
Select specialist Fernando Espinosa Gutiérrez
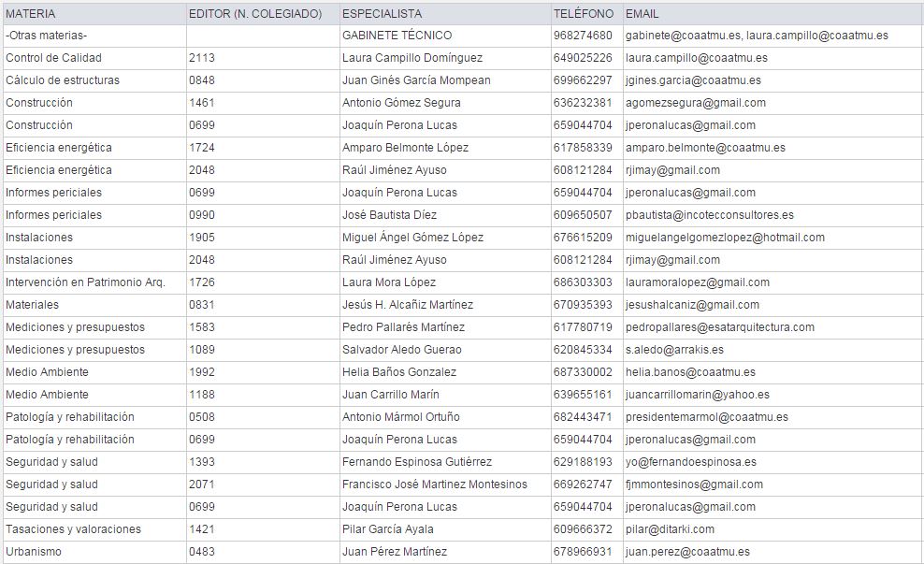tap(416, 462)
